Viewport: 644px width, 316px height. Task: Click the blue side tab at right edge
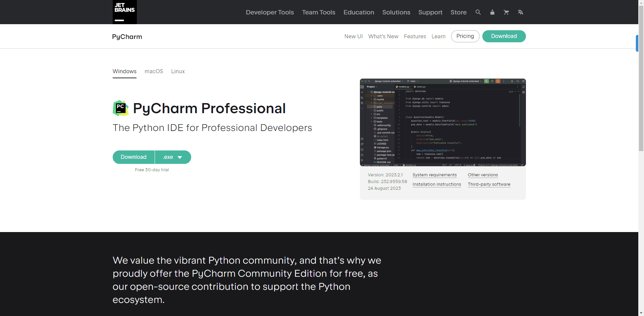tap(637, 43)
